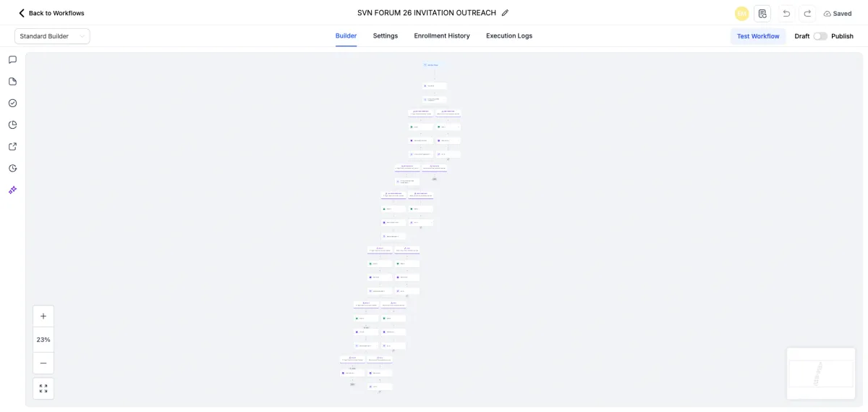
Task: Redo the last workflow change
Action: pos(807,13)
